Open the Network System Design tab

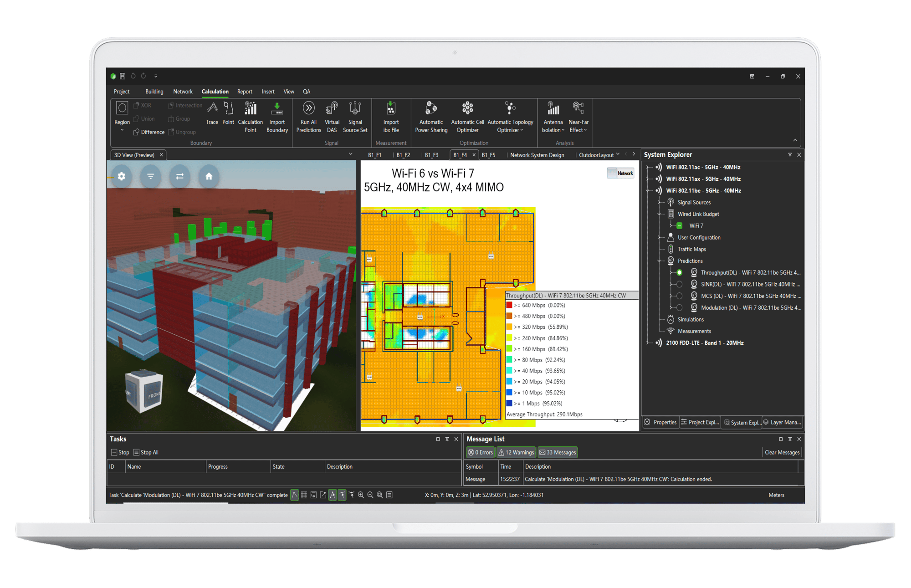(537, 155)
